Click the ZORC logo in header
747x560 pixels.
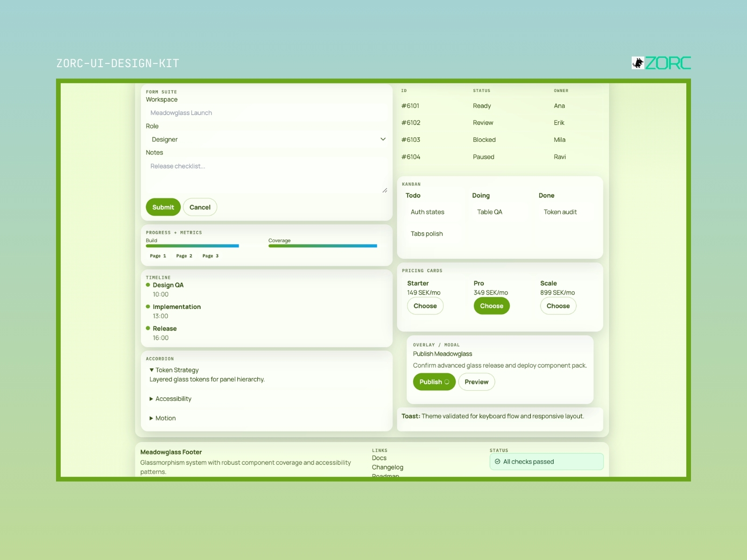[661, 63]
